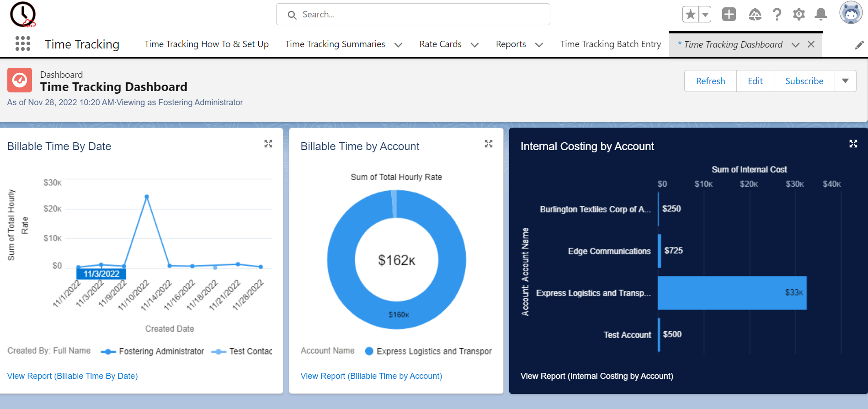Viewport: 868px width, 409px height.
Task: Open View Report (Billable Time by Account) link
Action: pyautogui.click(x=371, y=376)
